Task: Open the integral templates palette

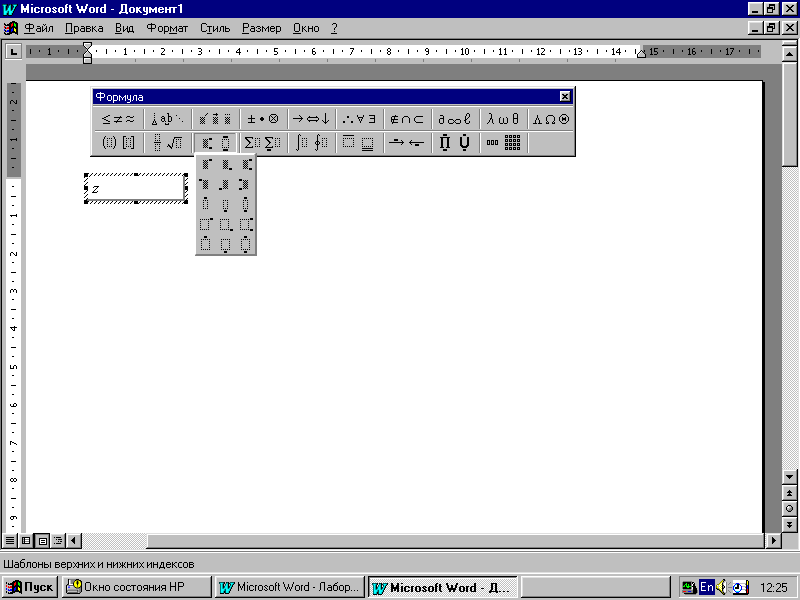Action: tap(311, 142)
